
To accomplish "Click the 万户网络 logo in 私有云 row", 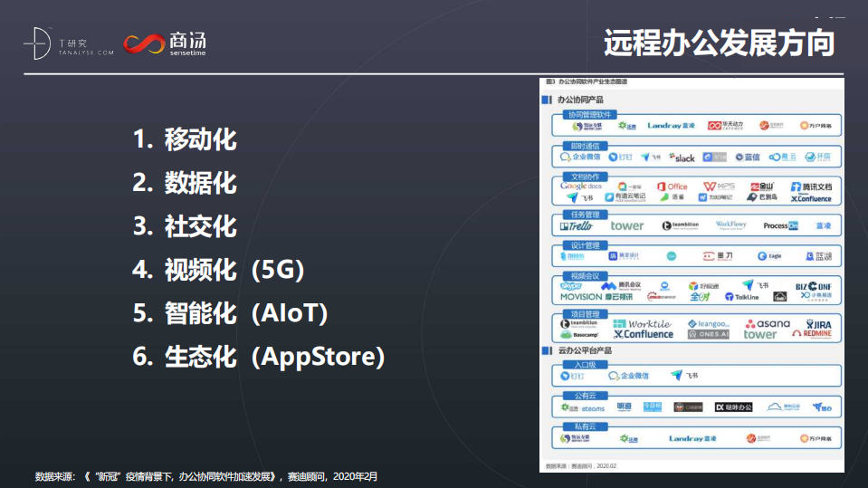I will [816, 439].
